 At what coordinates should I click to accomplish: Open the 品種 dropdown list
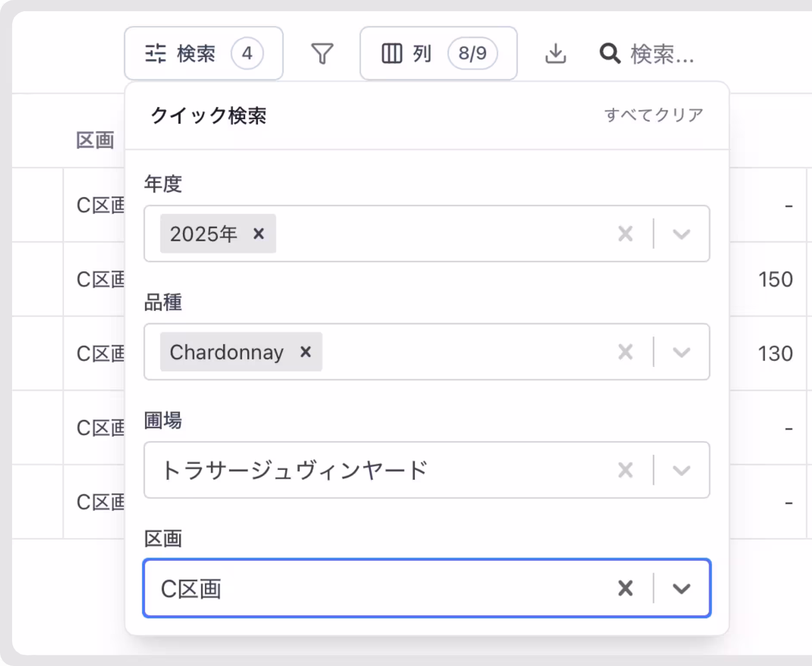[680, 352]
